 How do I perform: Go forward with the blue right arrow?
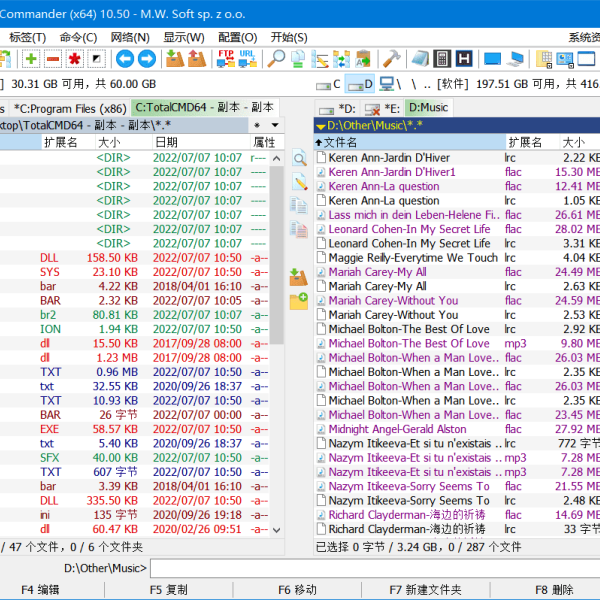(147, 59)
